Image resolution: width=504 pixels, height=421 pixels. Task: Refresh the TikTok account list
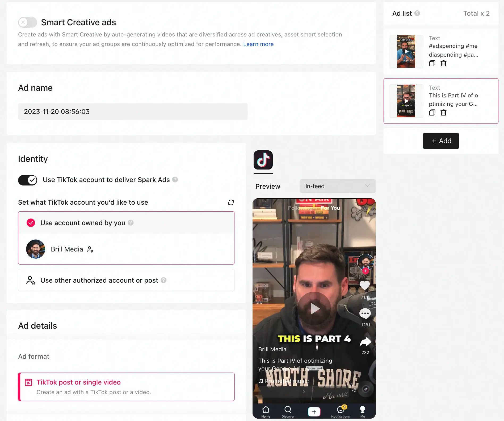coord(231,203)
